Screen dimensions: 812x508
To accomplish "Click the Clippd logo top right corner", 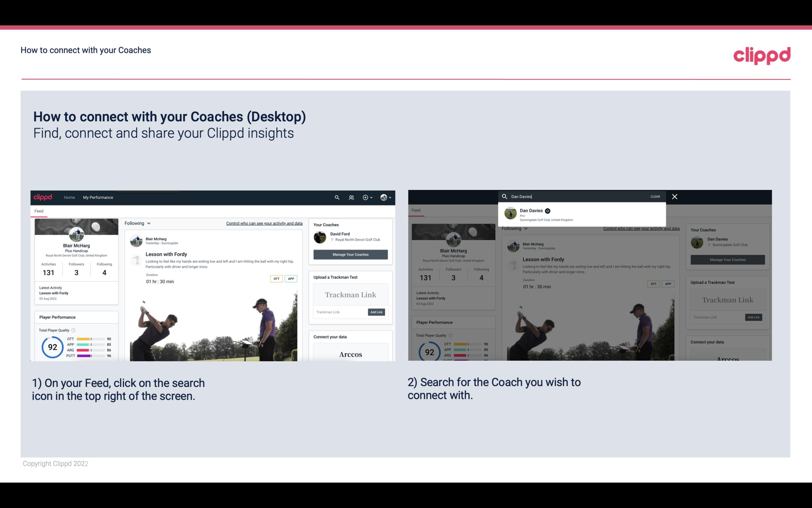I will [x=762, y=55].
